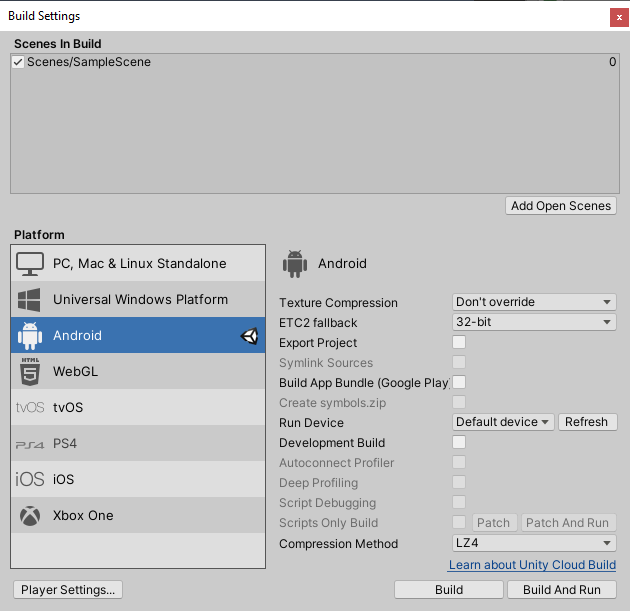Click the PC, Mac & Linux Standalone monitor icon

[30, 264]
